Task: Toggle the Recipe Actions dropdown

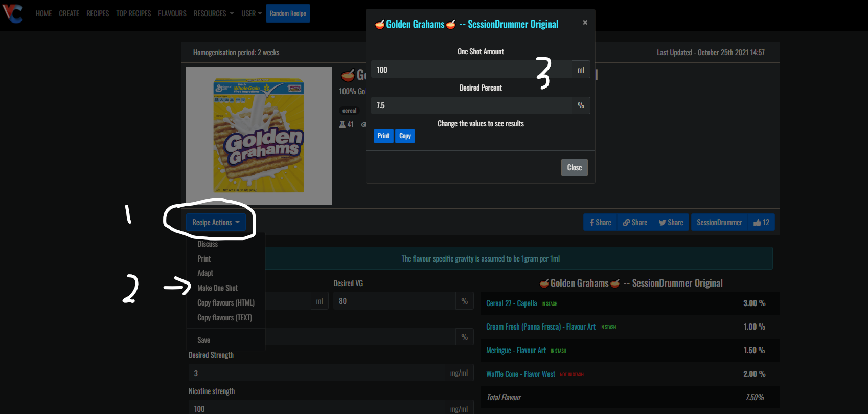Action: [216, 222]
